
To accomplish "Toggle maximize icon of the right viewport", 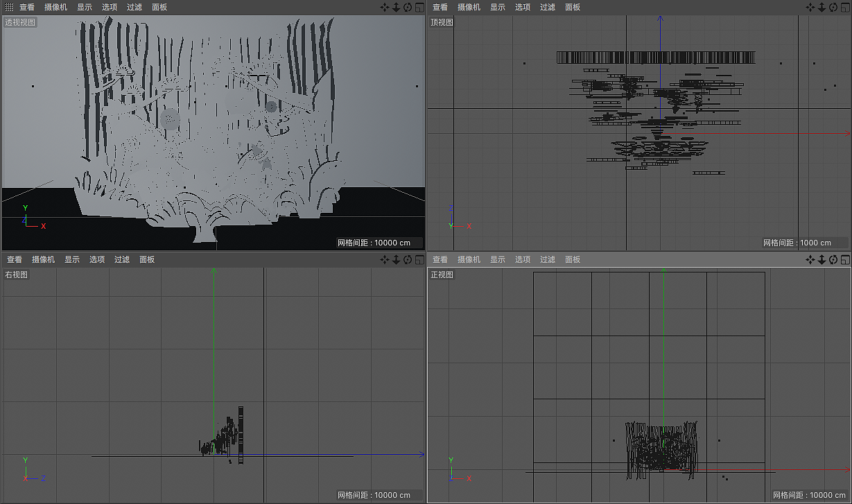I will click(418, 260).
